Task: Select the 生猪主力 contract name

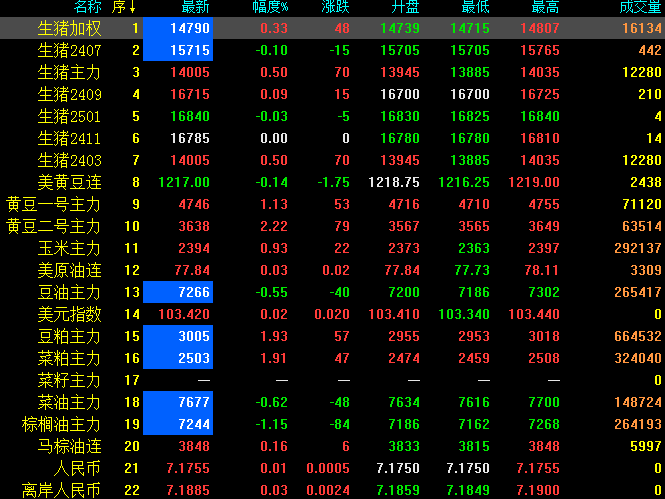Action: [x=70, y=72]
